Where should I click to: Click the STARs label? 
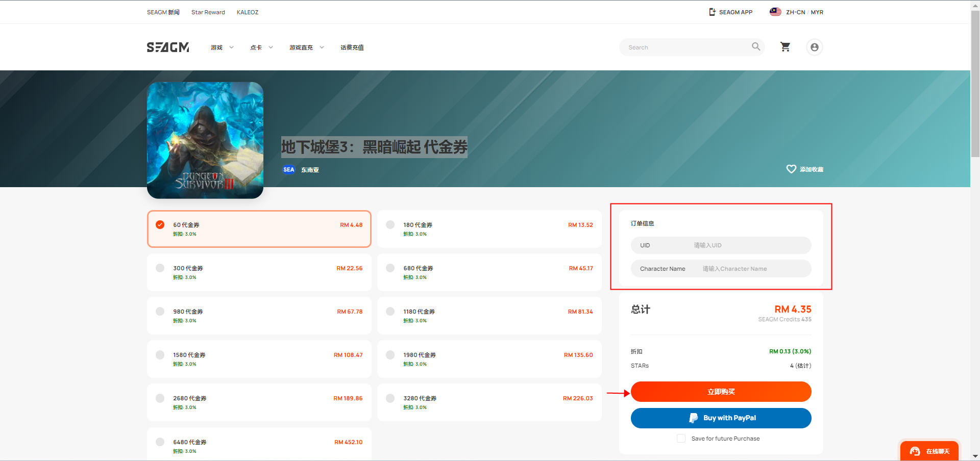pos(640,366)
